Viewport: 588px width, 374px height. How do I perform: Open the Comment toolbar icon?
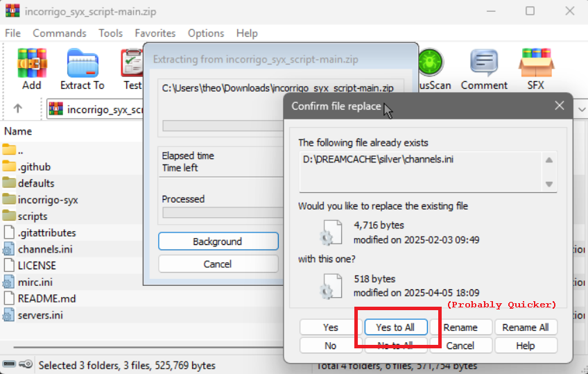(x=484, y=63)
